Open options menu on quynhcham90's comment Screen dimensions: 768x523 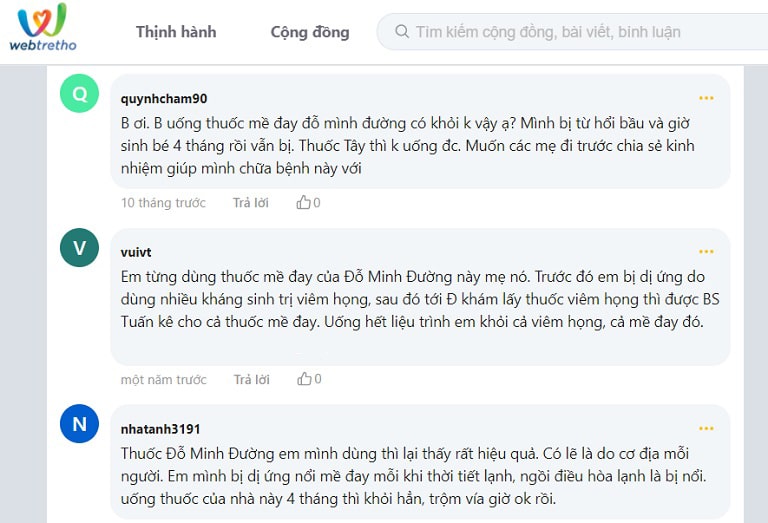[706, 98]
